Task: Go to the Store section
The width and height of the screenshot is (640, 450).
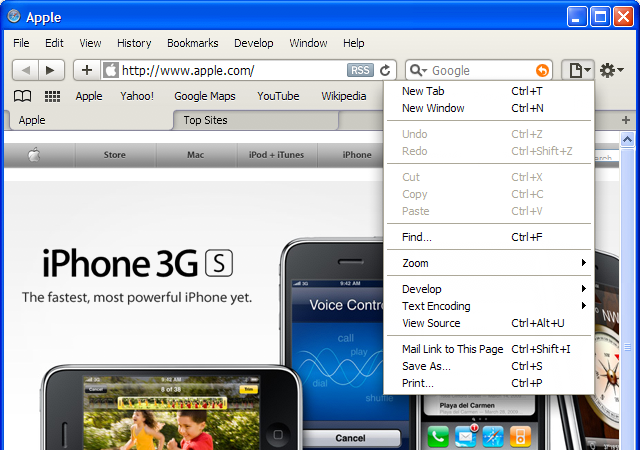Action: (115, 155)
